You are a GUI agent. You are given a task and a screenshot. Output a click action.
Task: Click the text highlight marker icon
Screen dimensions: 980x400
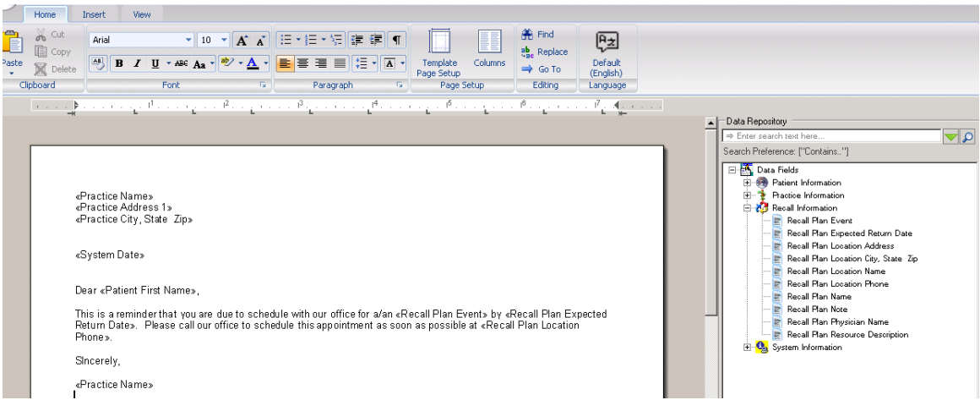(226, 63)
